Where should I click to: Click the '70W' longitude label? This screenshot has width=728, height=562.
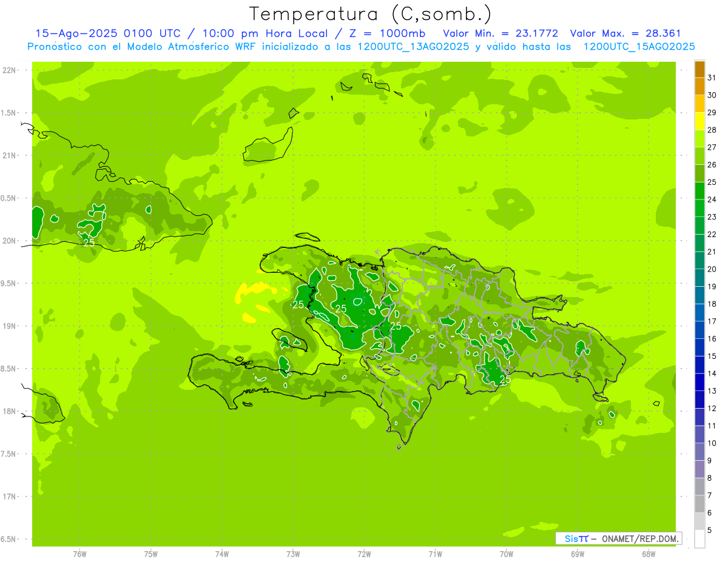(507, 554)
